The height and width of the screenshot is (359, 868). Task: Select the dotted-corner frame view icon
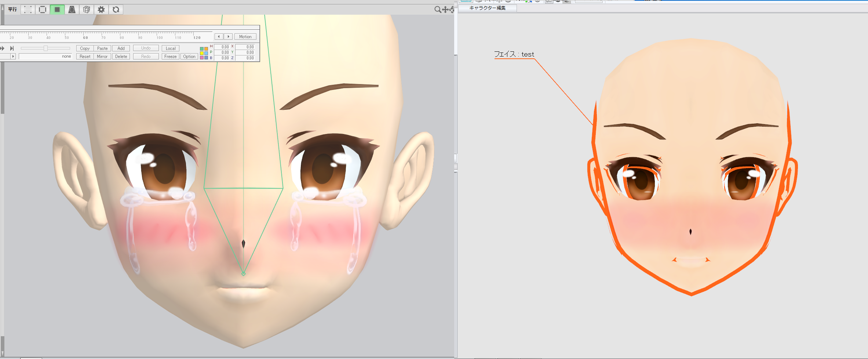tap(28, 10)
